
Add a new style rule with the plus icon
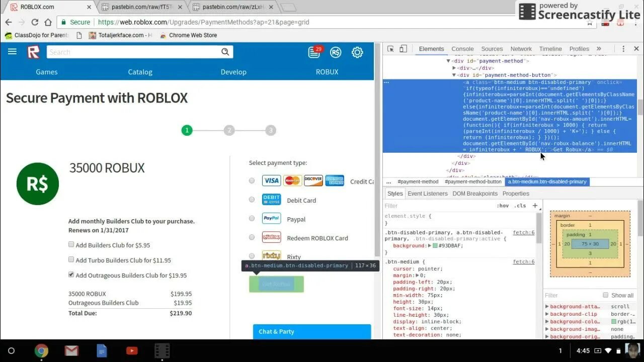535,206
